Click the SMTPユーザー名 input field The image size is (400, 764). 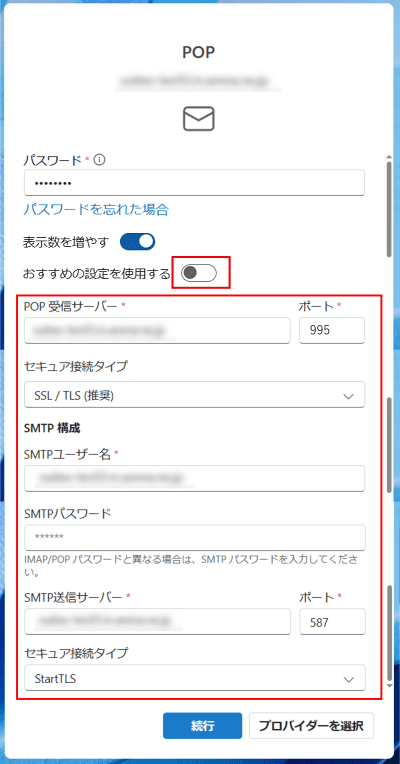[x=194, y=478]
